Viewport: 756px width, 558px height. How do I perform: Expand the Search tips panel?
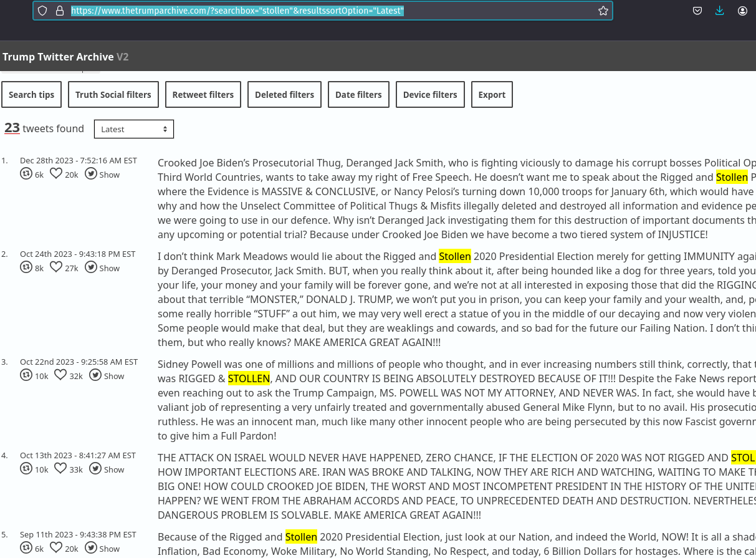pos(32,95)
